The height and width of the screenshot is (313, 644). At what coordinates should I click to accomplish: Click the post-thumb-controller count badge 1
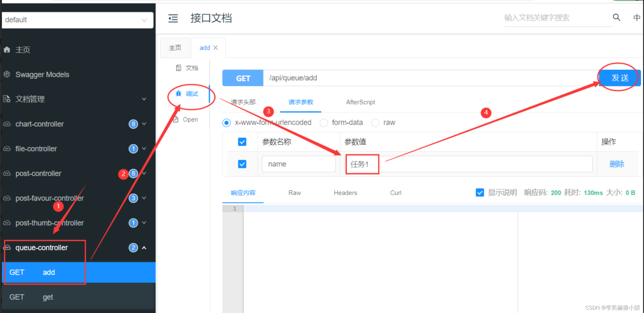click(x=133, y=223)
